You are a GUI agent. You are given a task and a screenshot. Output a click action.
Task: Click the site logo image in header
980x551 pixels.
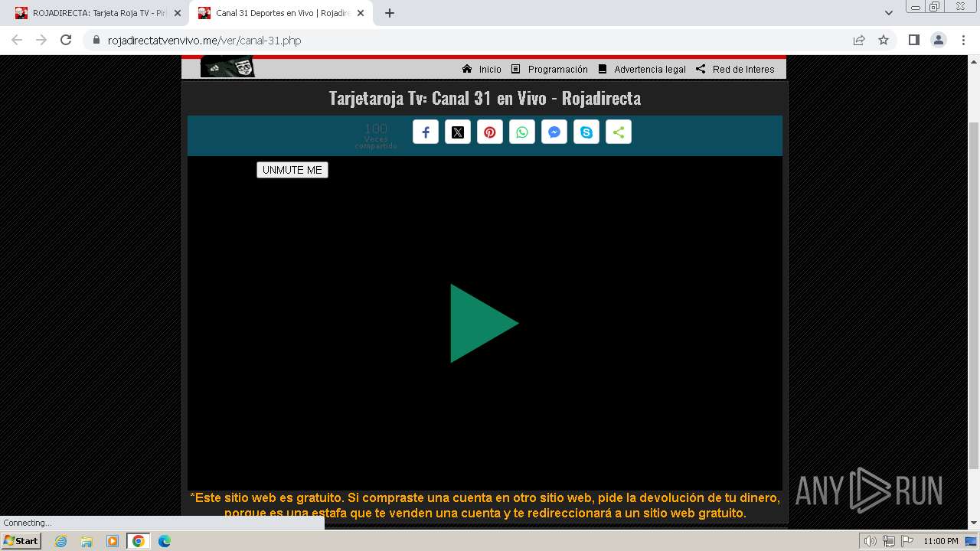pos(227,67)
